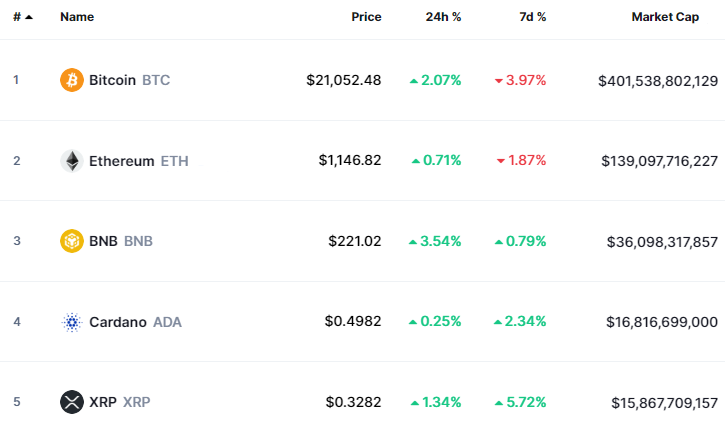Click the Bitcoin logo icon
725x429 pixels.
[72, 80]
